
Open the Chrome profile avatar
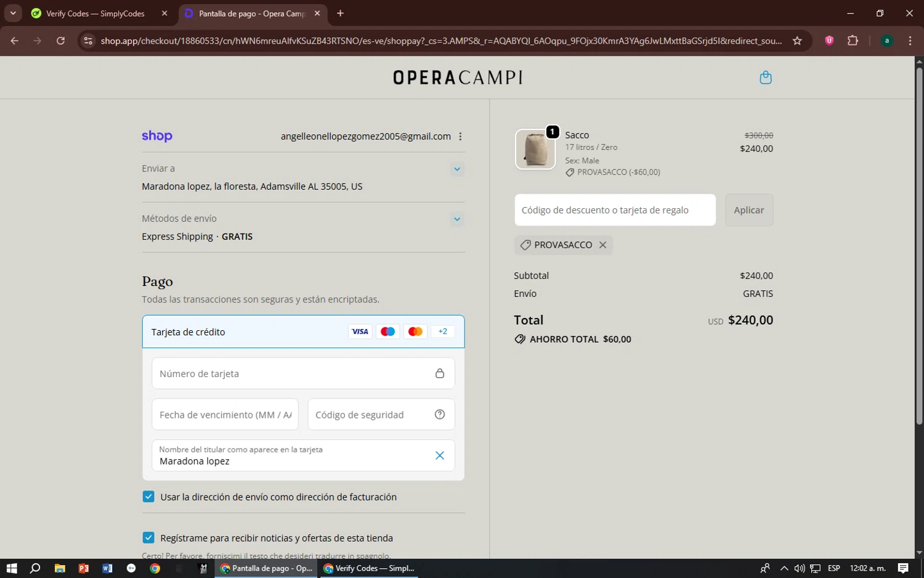tap(886, 41)
